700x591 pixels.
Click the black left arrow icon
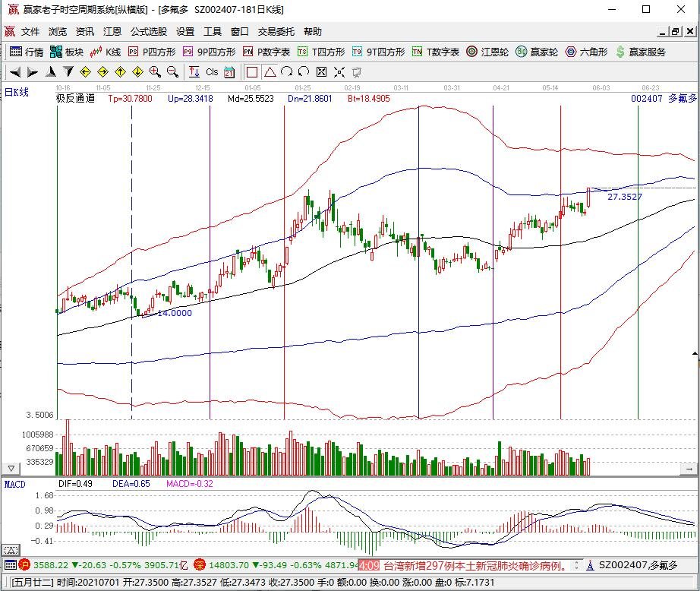(15, 72)
